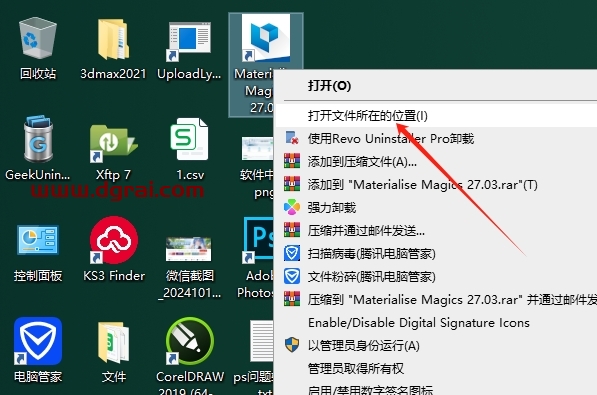Viewport: 597px width, 395px height.
Task: Choose 管理员取得所有权 menu entry
Action: (435, 368)
